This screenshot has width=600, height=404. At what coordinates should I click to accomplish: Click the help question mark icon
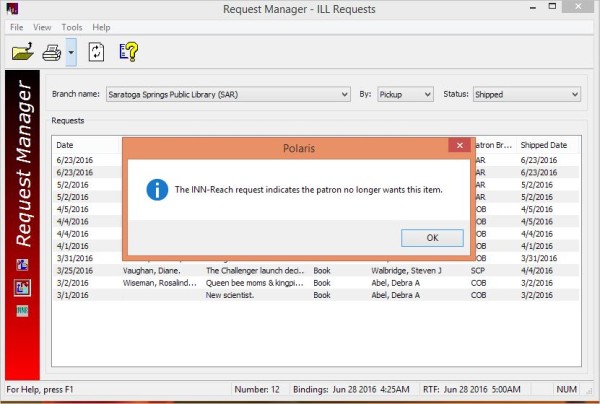(129, 51)
